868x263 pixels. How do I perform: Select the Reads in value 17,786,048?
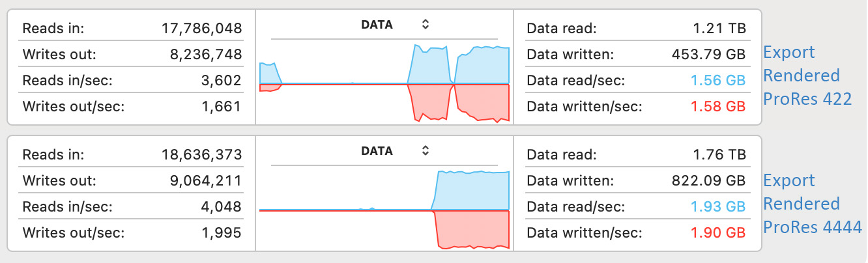(202, 29)
